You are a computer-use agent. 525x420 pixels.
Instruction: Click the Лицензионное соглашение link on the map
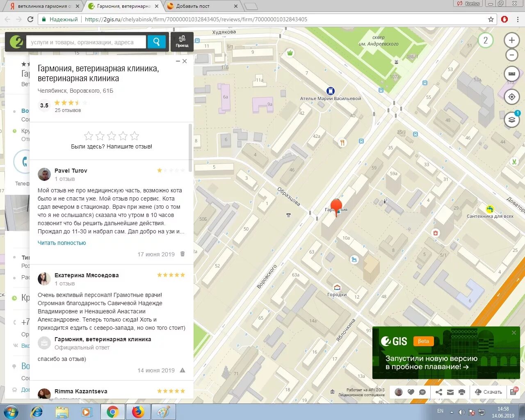click(361, 395)
